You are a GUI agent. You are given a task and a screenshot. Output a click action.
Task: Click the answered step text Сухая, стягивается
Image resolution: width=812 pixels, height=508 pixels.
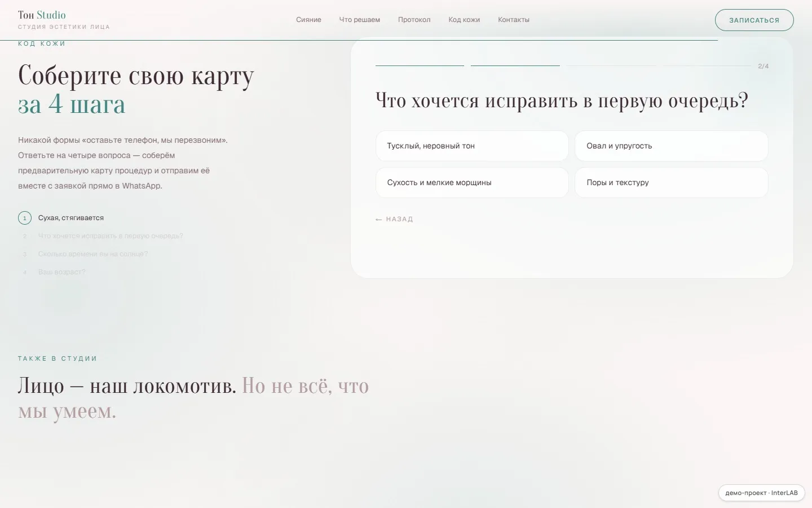(x=71, y=218)
